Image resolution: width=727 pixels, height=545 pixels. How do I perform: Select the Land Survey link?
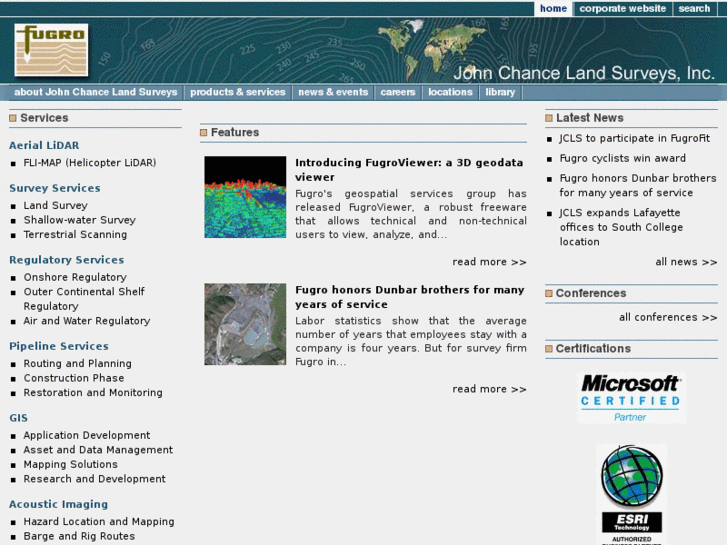[56, 205]
